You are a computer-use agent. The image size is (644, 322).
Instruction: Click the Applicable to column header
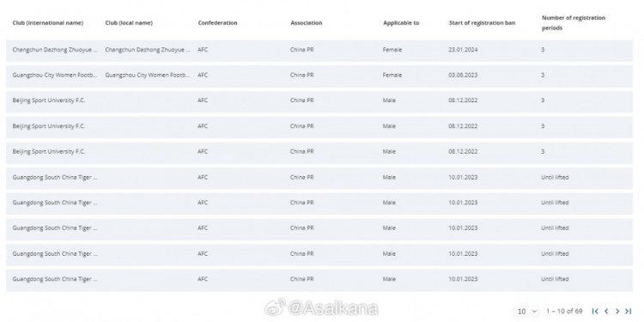[401, 23]
